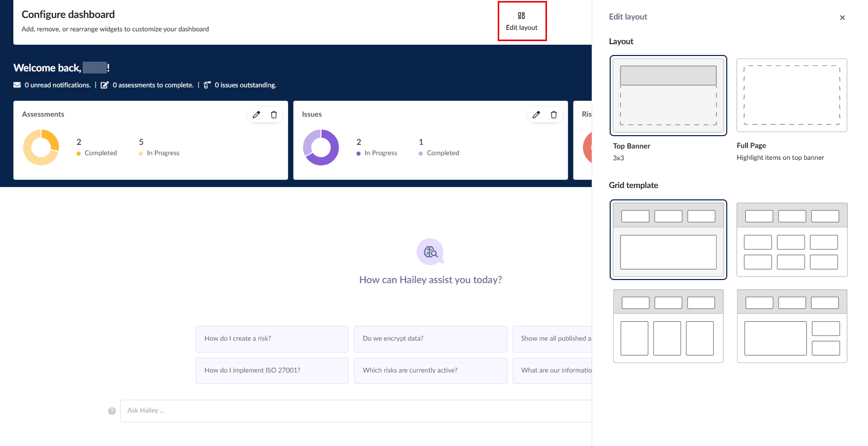868x446 pixels.
Task: Click the 'Issues' widget title
Action: (312, 114)
